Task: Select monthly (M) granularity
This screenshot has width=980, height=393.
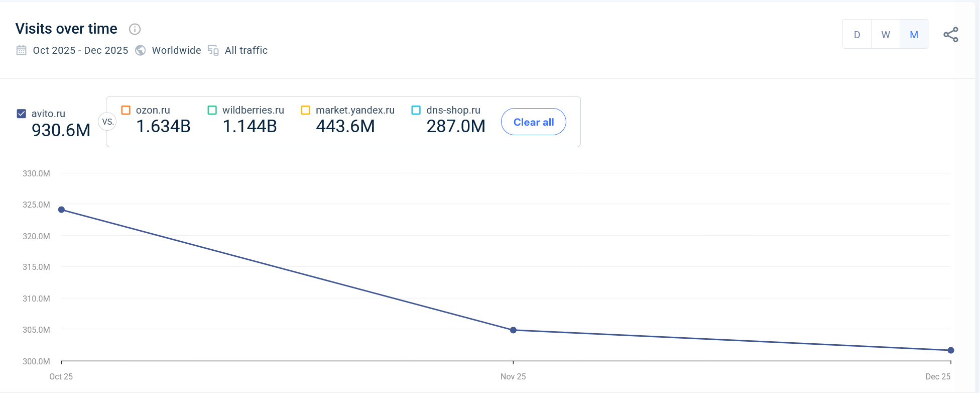Action: (914, 35)
